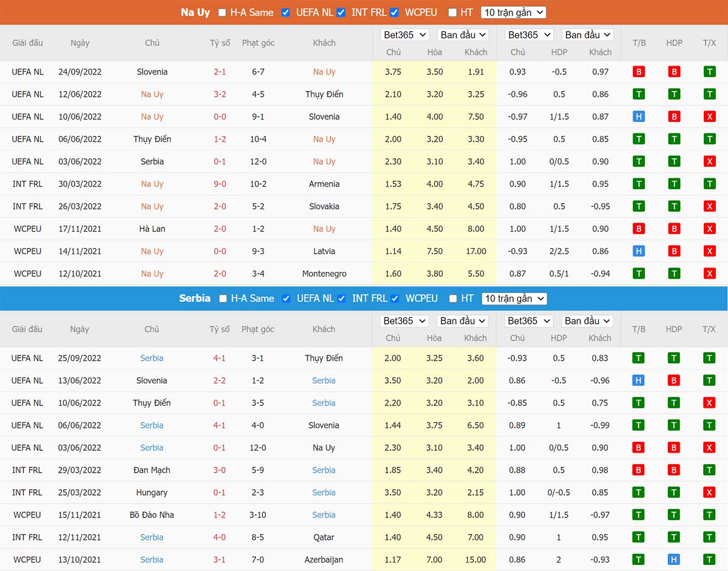Screen dimensions: 728x571
Task: Click 'Phạt góc' column header in Na Uy table
Action: [x=258, y=42]
